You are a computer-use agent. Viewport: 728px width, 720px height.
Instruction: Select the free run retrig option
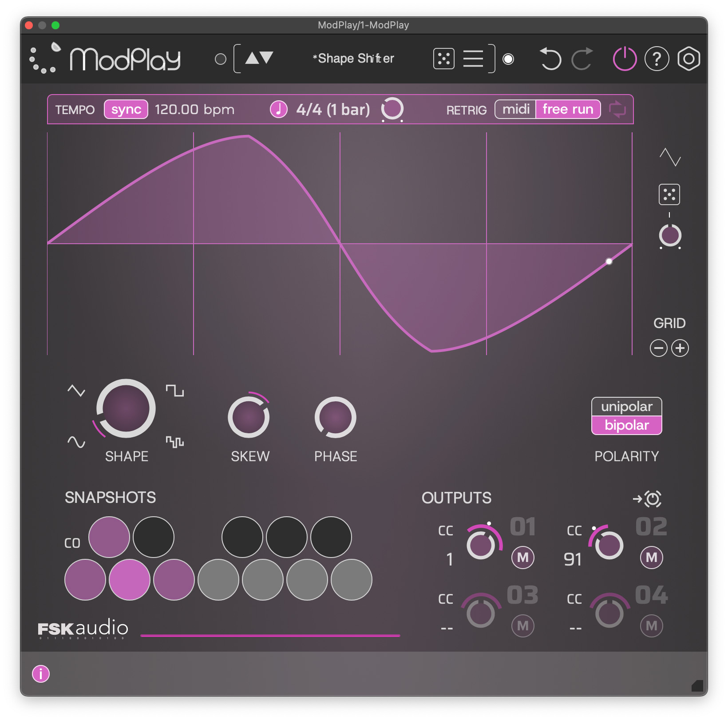click(x=568, y=109)
